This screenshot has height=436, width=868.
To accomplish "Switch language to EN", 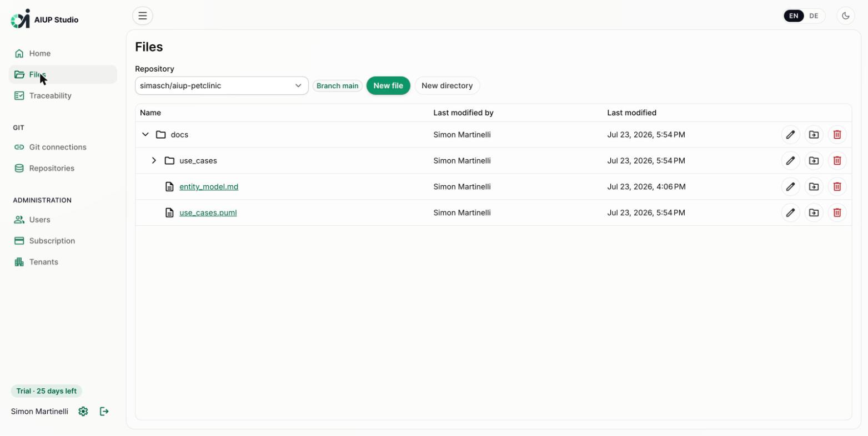I will tap(794, 16).
